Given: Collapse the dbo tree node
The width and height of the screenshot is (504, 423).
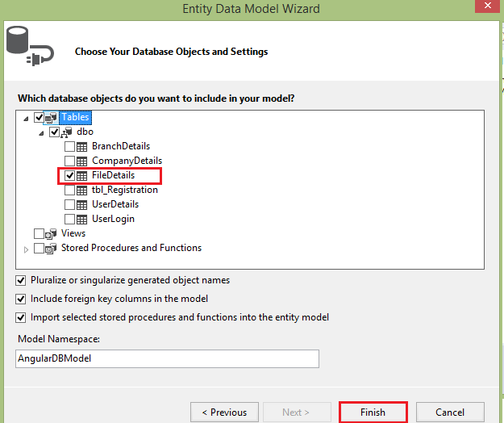Looking at the screenshot, I should [41, 133].
